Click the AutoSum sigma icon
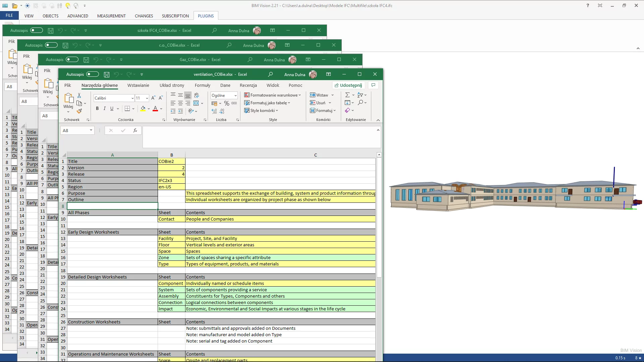644x362 pixels. [x=347, y=95]
